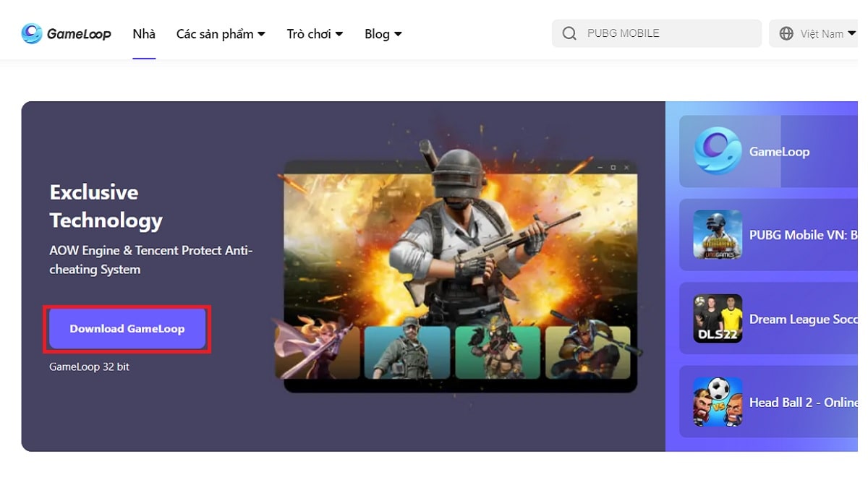The width and height of the screenshot is (868, 488).
Task: Focus the PUBG MOBILE search field
Action: click(x=657, y=33)
